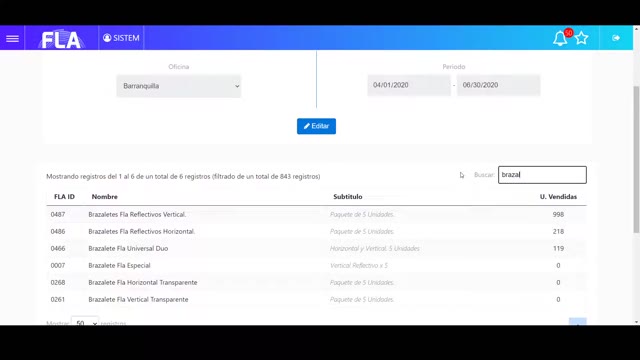The height and width of the screenshot is (360, 640).
Task: Select row Brazaletes Fla Reflectivos Vertical
Action: [316, 214]
